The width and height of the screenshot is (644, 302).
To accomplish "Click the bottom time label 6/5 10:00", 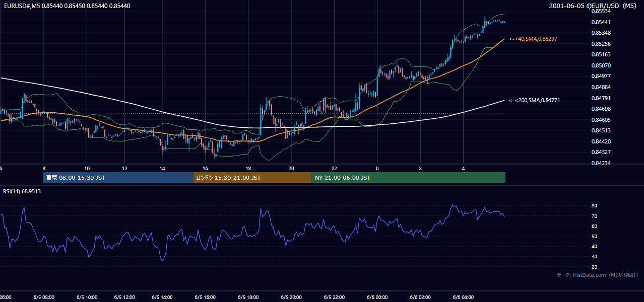I will pyautogui.click(x=87, y=297).
